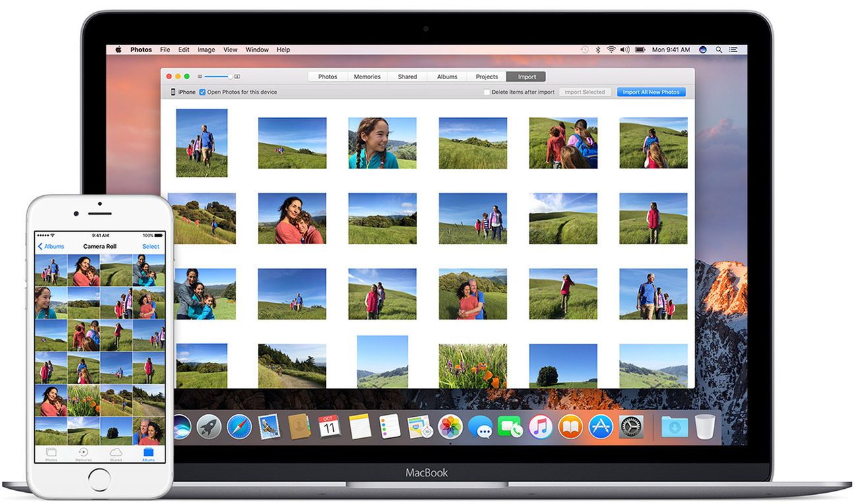Open the Photos application menu
855x504 pixels.
(x=141, y=49)
